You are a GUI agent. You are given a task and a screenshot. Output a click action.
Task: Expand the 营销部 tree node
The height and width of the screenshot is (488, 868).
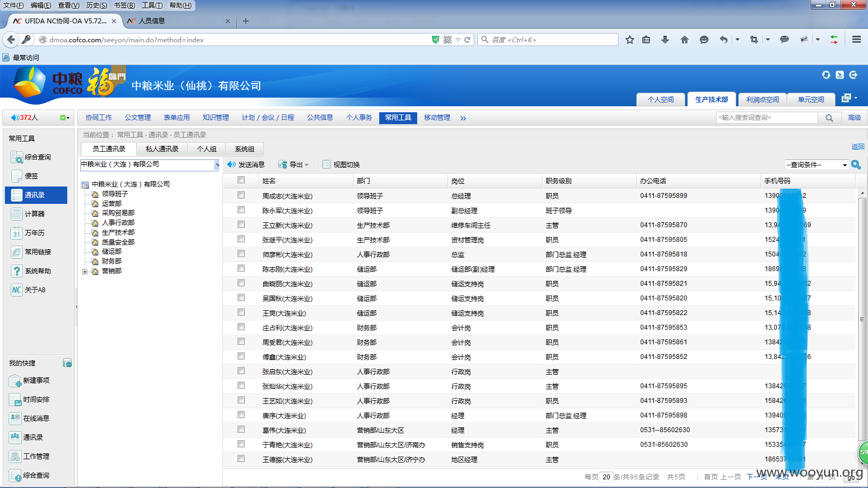pyautogui.click(x=85, y=272)
